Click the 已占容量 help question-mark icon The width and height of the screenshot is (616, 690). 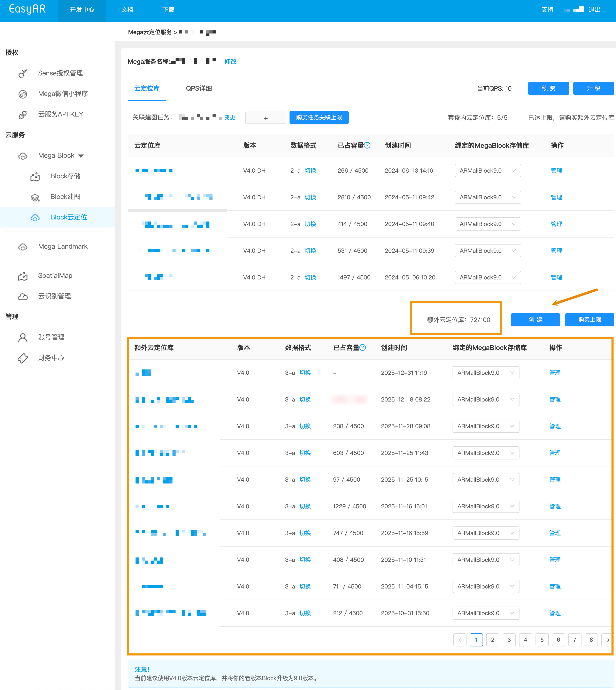(x=367, y=145)
